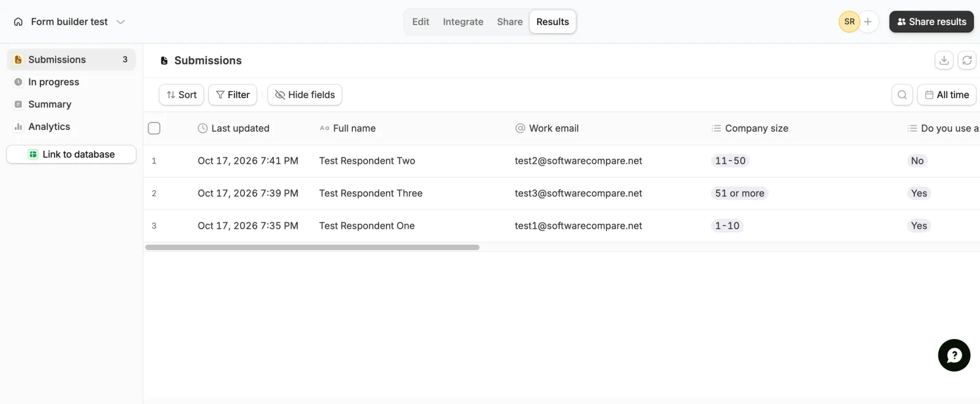Click the In progress clock icon in sidebar
The image size is (980, 404).
(18, 82)
